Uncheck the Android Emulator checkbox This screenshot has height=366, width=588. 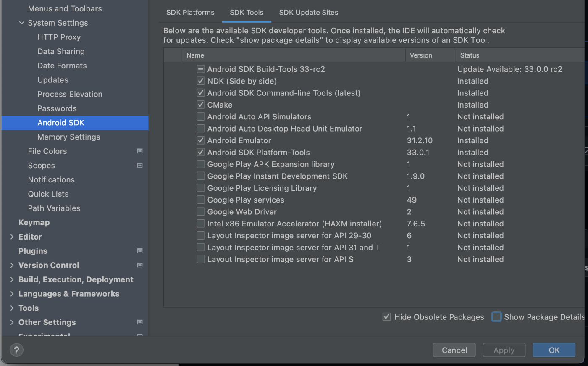tap(201, 140)
